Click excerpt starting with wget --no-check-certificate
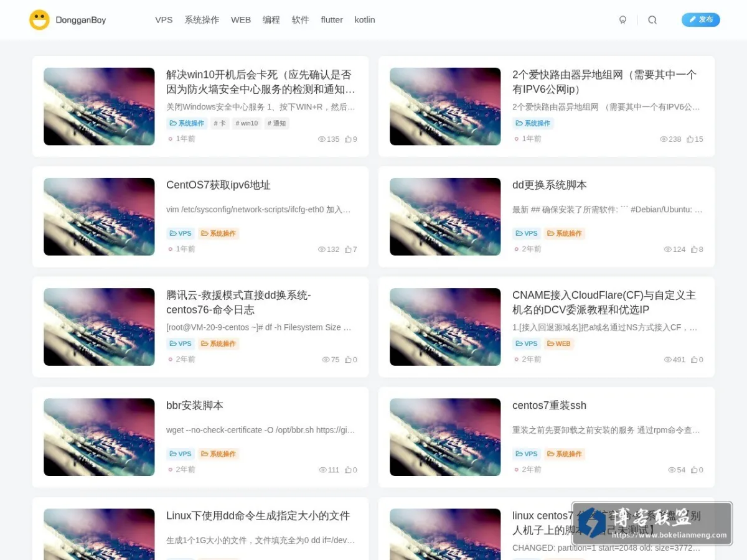Image resolution: width=747 pixels, height=560 pixels. tap(261, 430)
